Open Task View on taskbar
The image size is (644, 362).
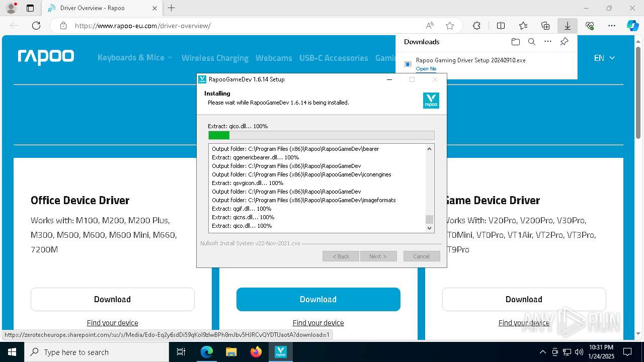pyautogui.click(x=182, y=352)
